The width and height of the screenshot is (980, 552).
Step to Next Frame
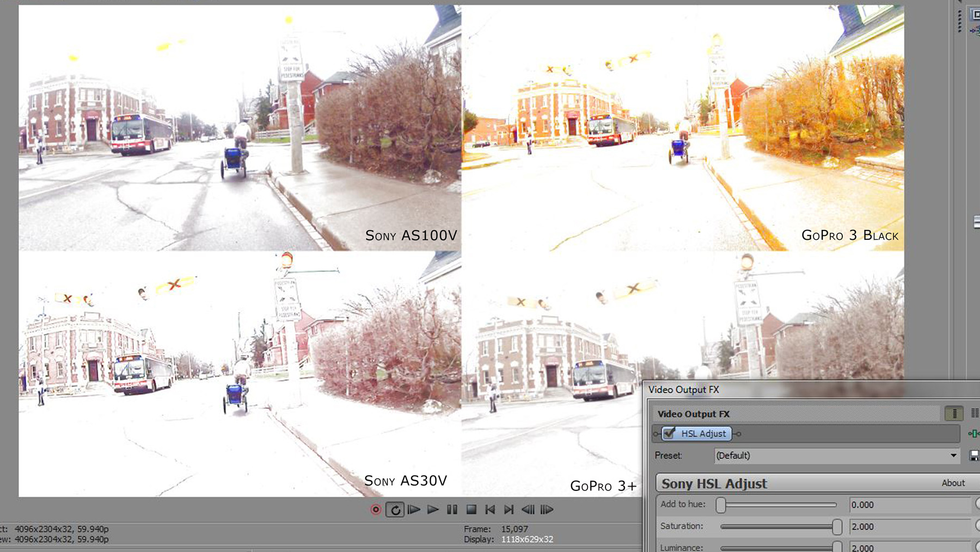pyautogui.click(x=547, y=509)
